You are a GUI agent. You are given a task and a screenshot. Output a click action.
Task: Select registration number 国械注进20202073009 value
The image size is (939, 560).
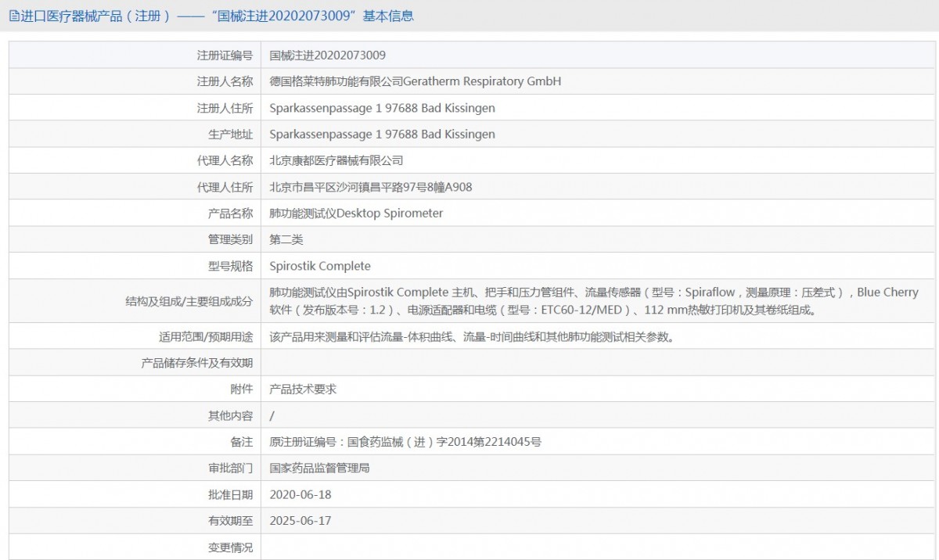(x=327, y=56)
